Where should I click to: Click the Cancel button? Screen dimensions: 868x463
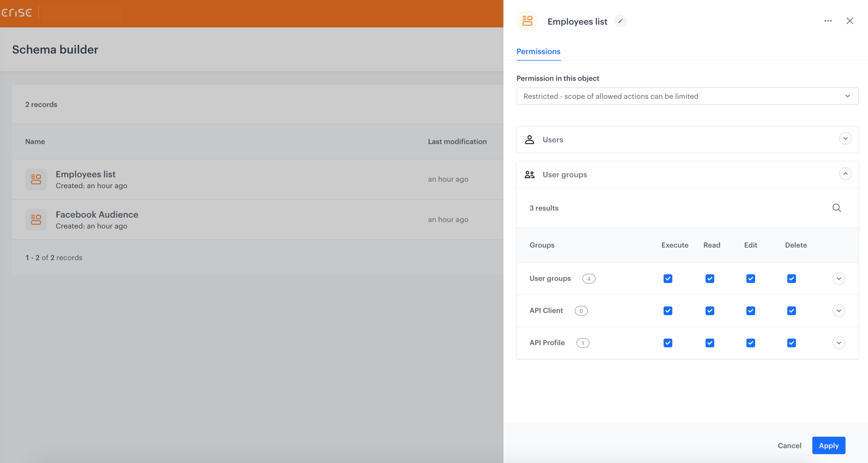[789, 446]
